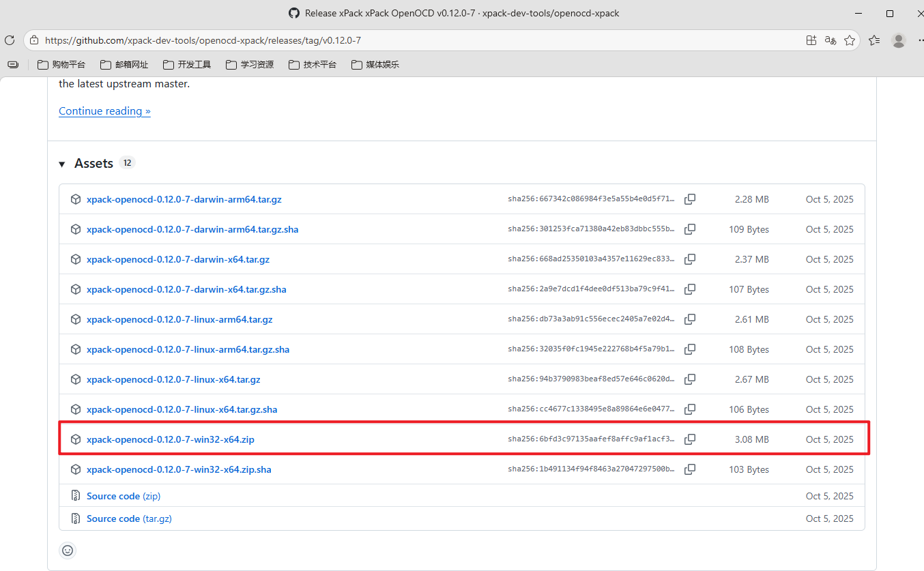Copy sha256 of win32-x64.zip asset

point(690,439)
